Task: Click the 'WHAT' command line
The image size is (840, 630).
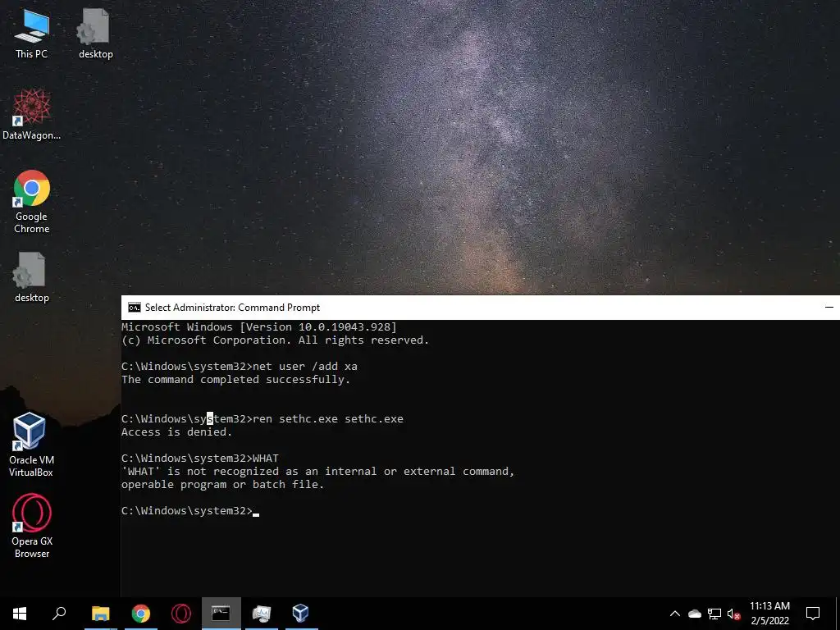Action: click(200, 459)
